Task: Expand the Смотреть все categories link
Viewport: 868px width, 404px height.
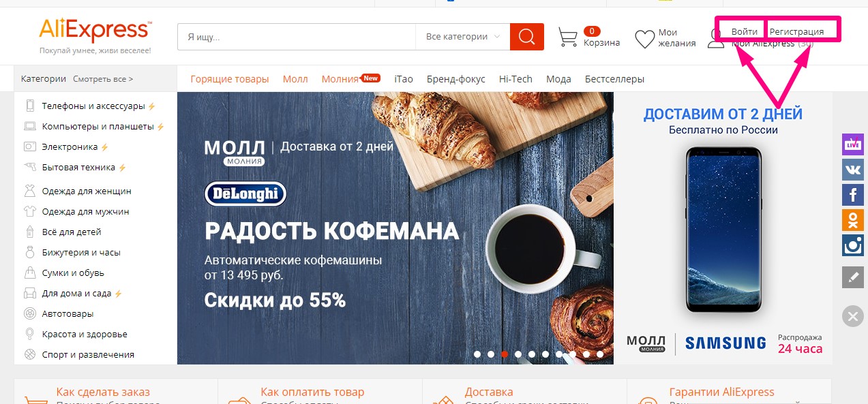Action: [x=103, y=79]
